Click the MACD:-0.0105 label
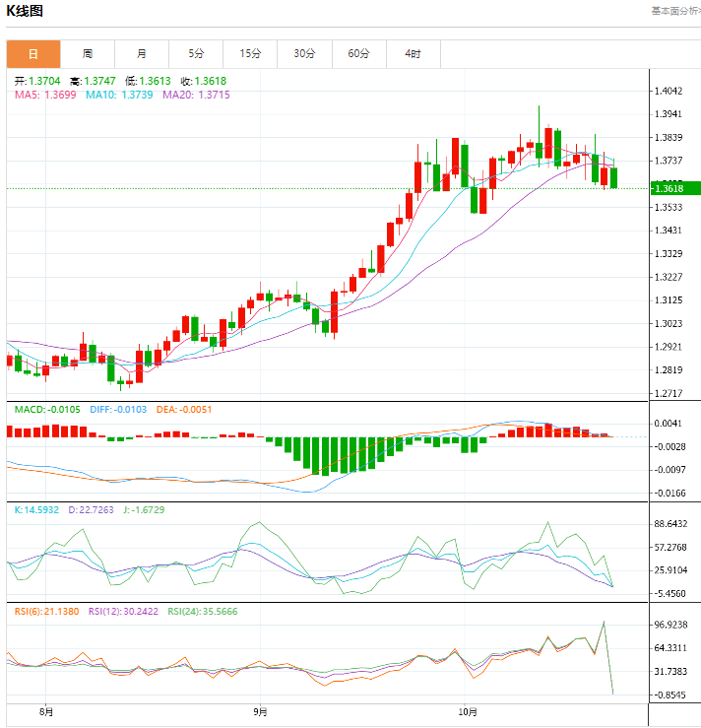This screenshot has height=728, width=701. tap(47, 410)
